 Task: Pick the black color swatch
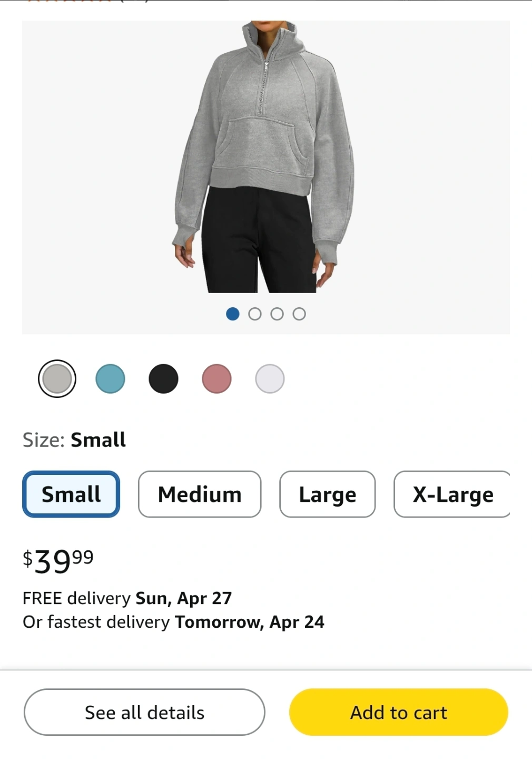pos(163,378)
